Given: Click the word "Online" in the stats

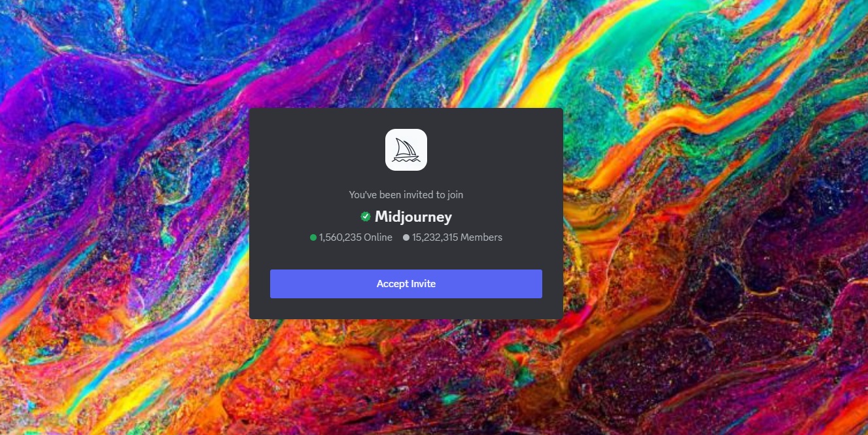Looking at the screenshot, I should [378, 237].
